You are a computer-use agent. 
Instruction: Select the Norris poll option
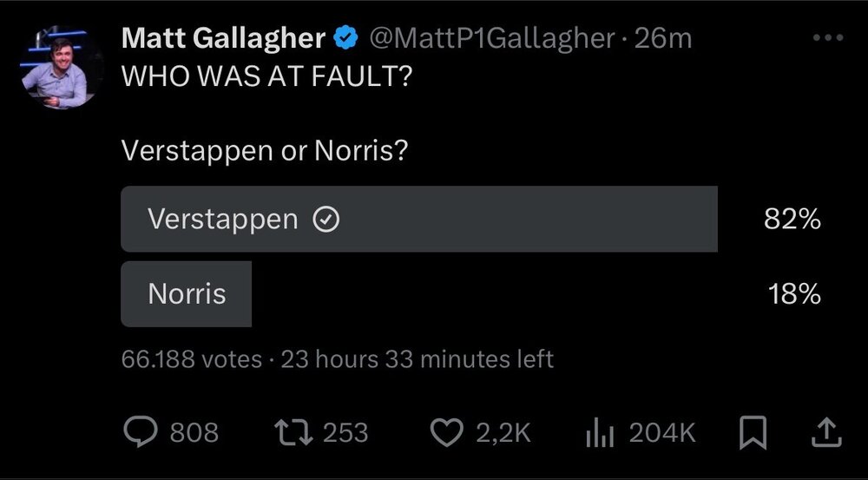(x=187, y=294)
